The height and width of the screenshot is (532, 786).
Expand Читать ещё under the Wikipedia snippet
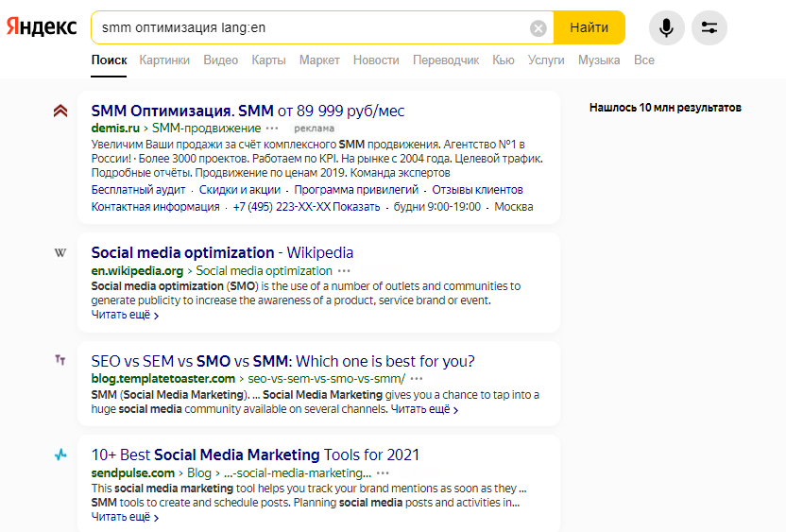click(x=125, y=315)
